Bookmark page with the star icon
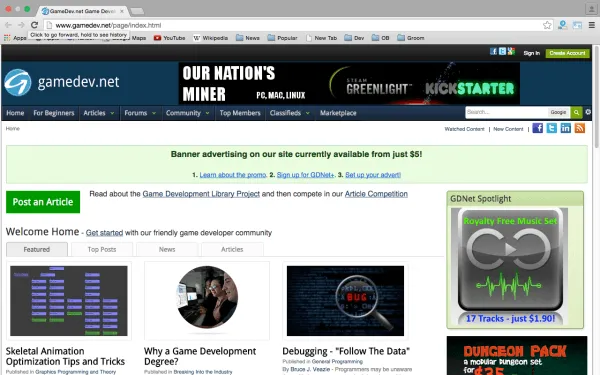 pyautogui.click(x=547, y=25)
